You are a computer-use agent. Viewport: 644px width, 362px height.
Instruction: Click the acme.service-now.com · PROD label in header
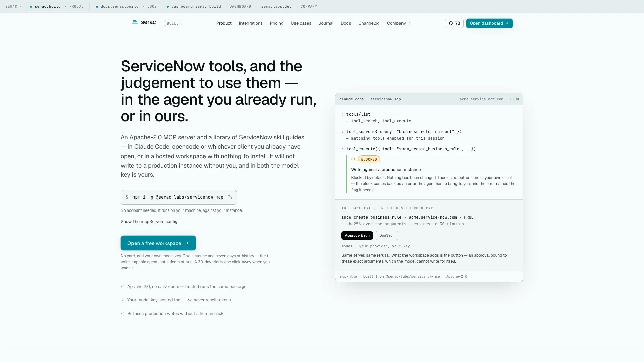[489, 99]
